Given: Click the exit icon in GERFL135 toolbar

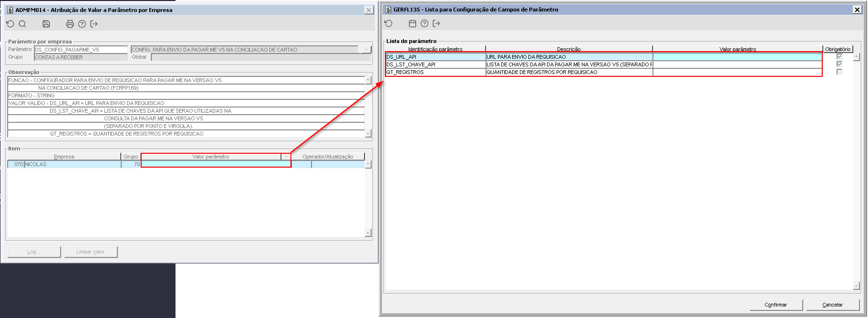Looking at the screenshot, I should [x=436, y=23].
